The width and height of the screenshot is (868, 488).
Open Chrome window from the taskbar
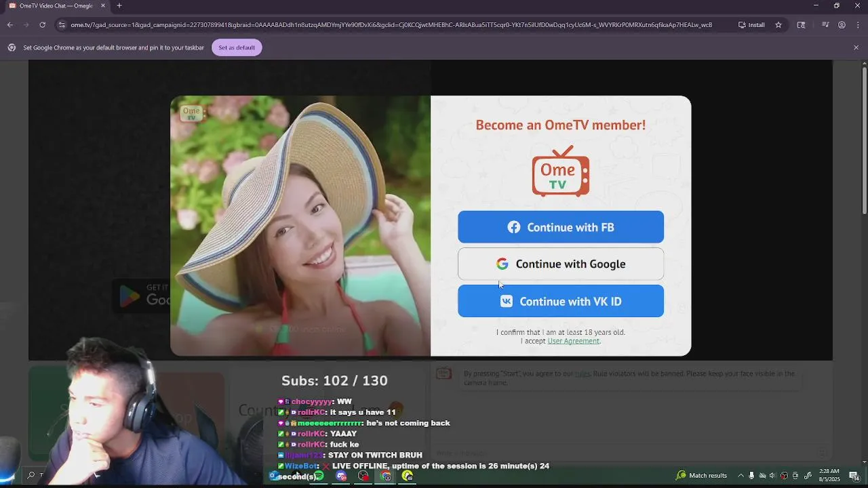point(386,476)
